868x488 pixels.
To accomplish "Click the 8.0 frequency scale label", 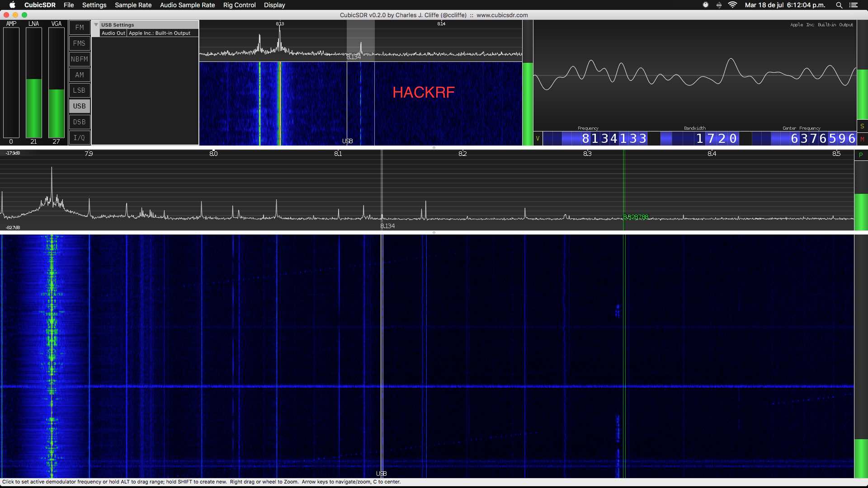I will [x=213, y=154].
